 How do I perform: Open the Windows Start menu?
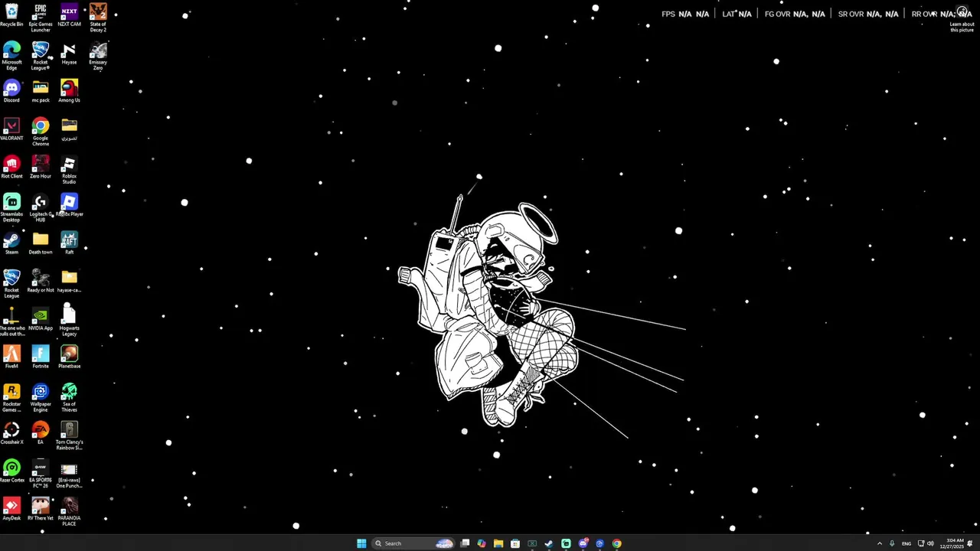coord(361,543)
